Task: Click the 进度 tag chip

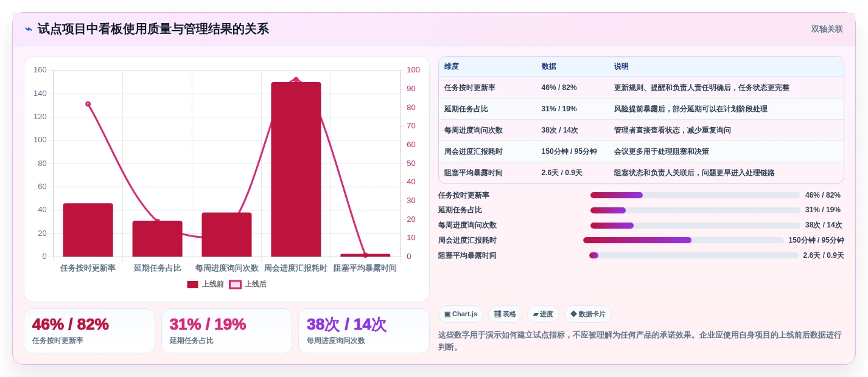Action: pyautogui.click(x=543, y=314)
